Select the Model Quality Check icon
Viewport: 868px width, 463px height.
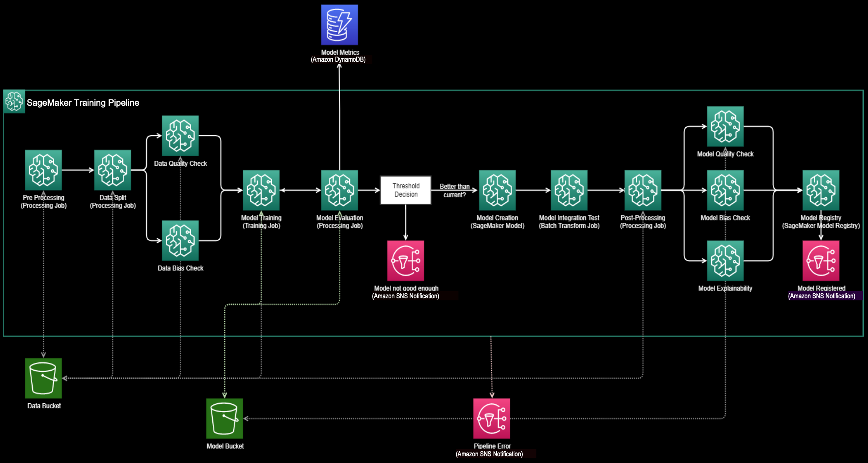[725, 126]
